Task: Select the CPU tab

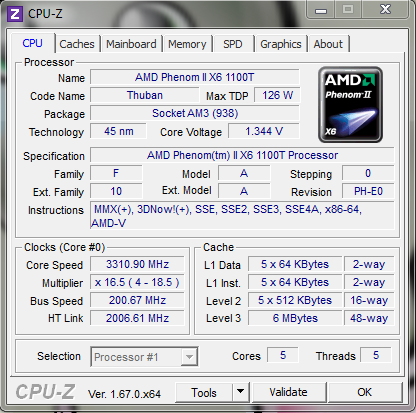Action: [x=32, y=43]
